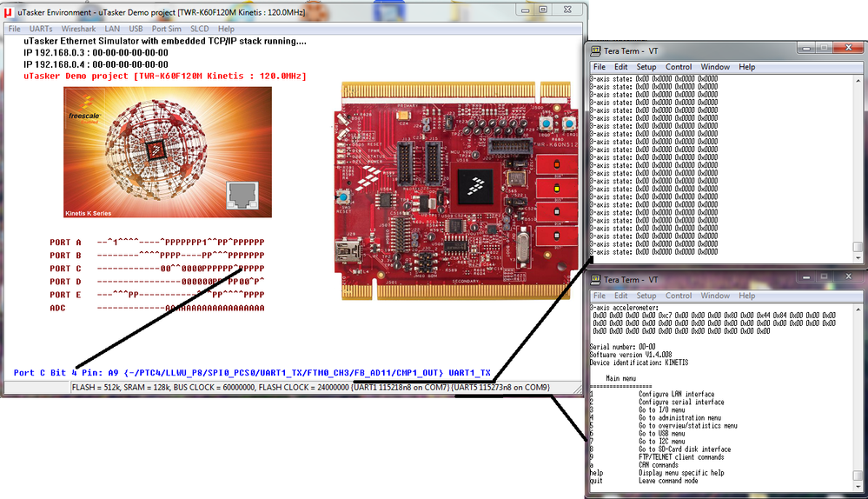Image resolution: width=868 pixels, height=499 pixels.
Task: Click the PORT D pin state row
Action: (x=157, y=282)
